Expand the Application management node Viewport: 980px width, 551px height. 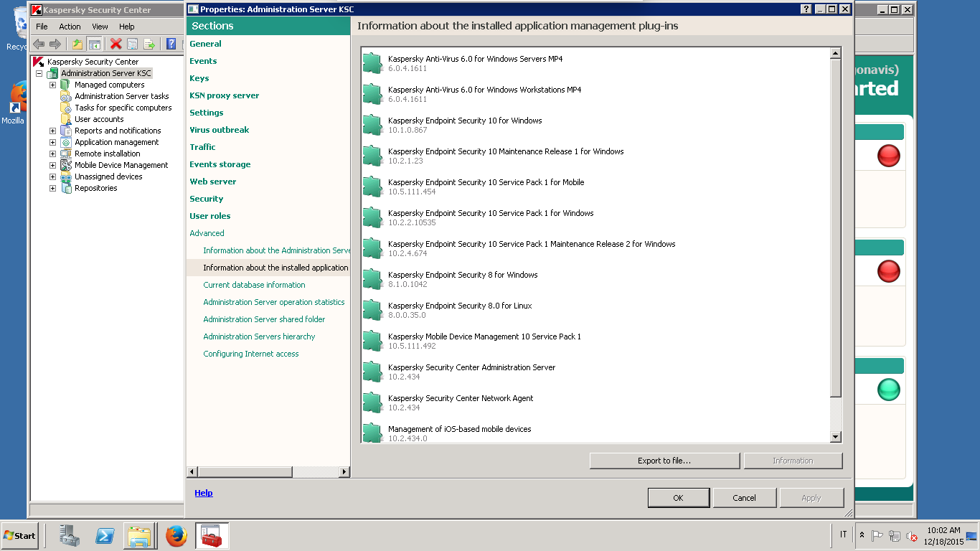pos(52,142)
